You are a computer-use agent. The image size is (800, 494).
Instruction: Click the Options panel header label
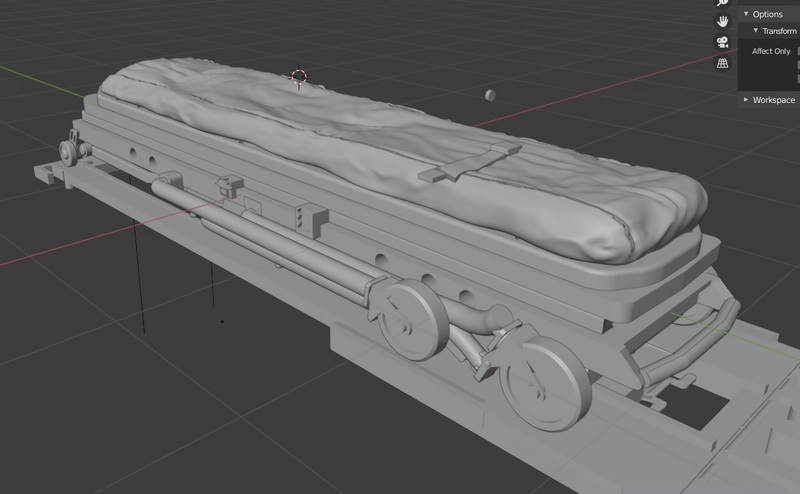[768, 14]
